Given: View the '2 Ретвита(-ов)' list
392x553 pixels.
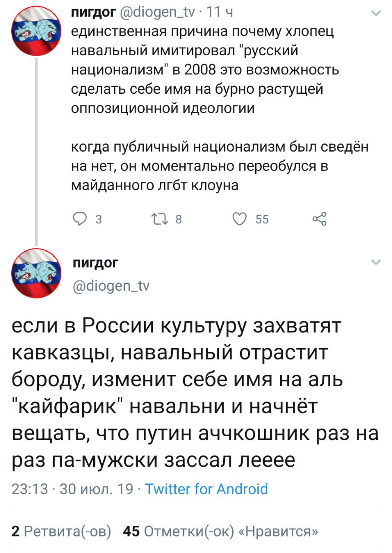Looking at the screenshot, I should coord(61,531).
